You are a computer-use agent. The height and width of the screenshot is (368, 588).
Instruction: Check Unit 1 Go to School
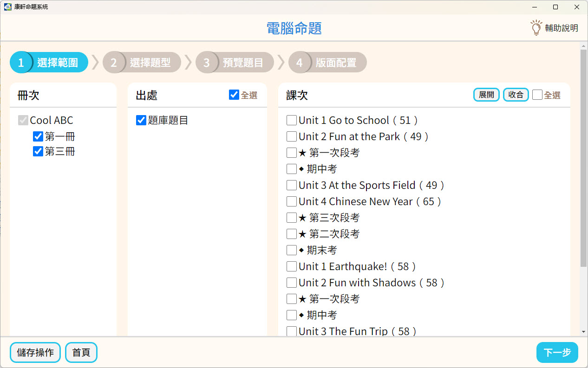click(x=292, y=120)
